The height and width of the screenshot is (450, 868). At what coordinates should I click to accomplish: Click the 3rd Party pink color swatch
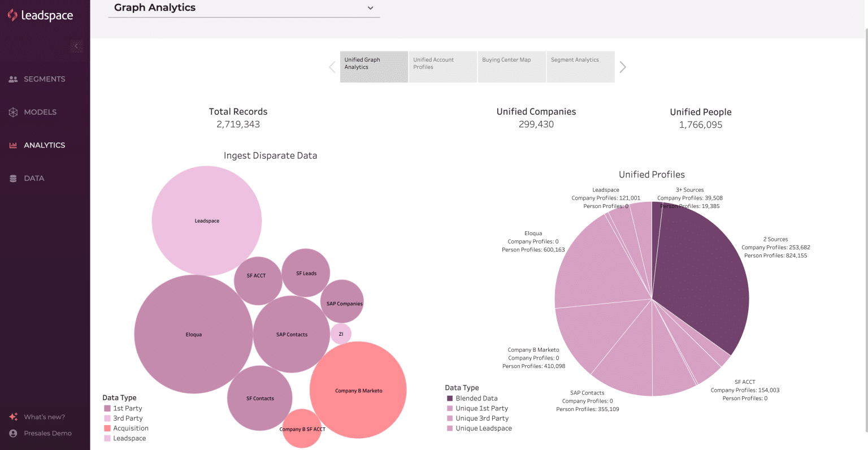pyautogui.click(x=110, y=418)
